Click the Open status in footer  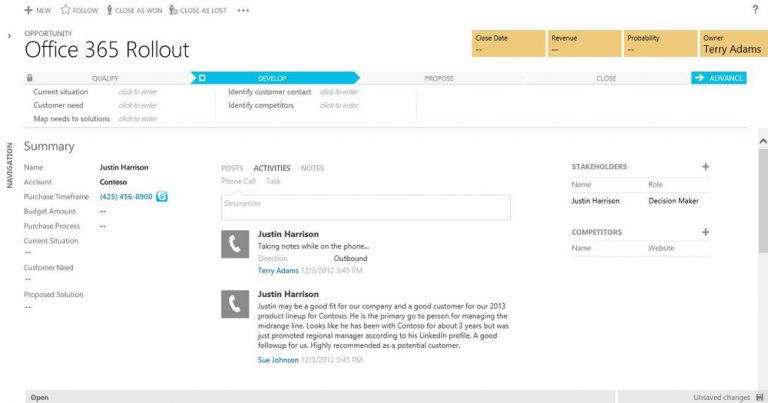[40, 398]
